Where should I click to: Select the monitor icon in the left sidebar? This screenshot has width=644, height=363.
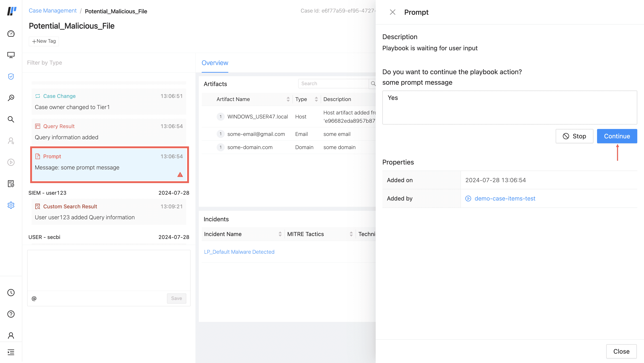coord(11,55)
